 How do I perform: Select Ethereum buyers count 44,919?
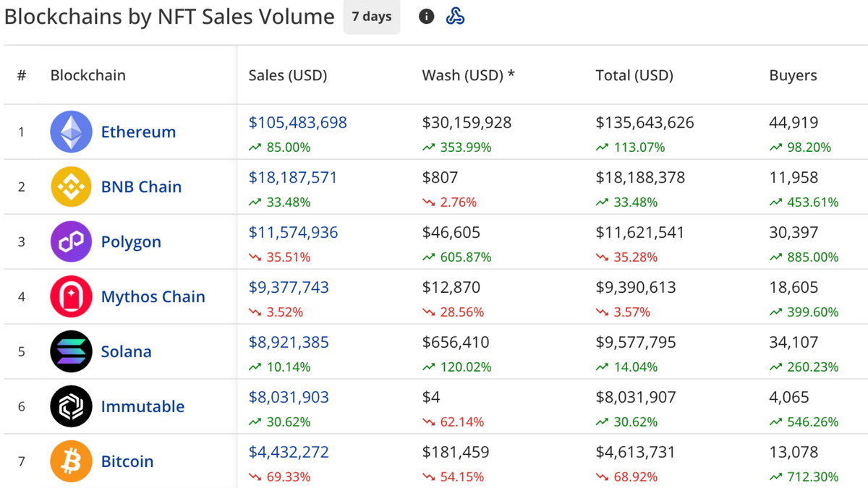pos(793,123)
